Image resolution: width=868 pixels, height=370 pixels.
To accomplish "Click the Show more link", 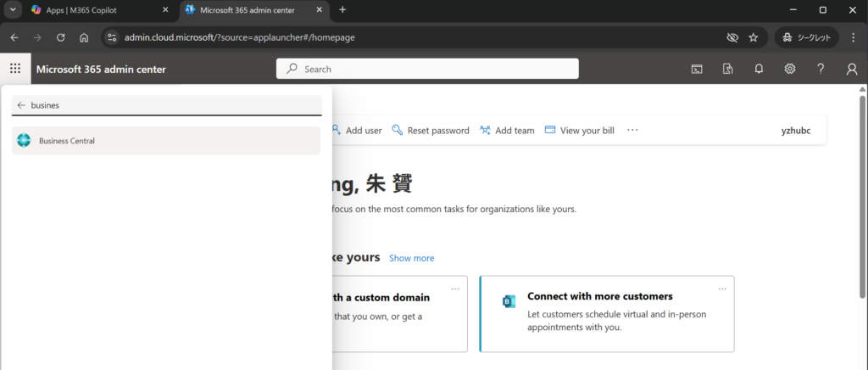I will coord(411,258).
